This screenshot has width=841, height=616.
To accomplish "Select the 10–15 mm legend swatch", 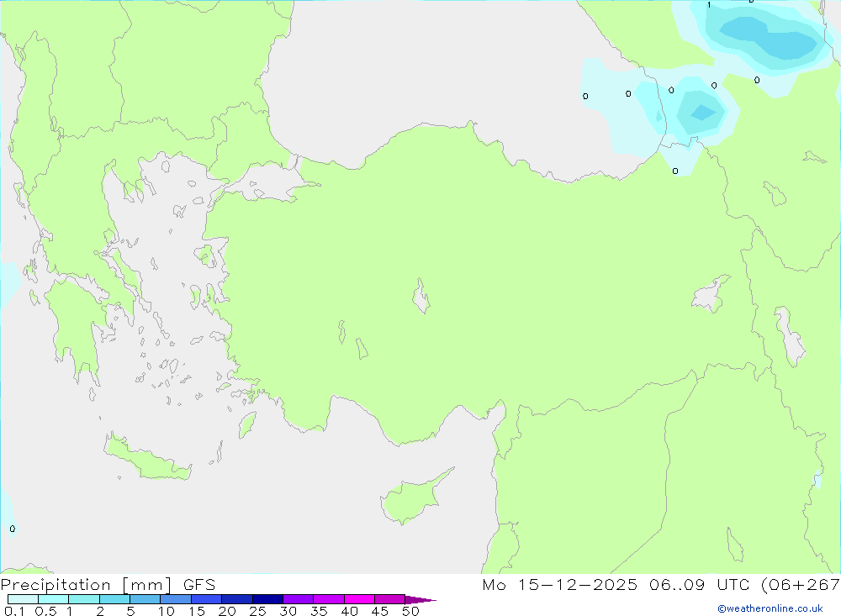I will [x=176, y=599].
